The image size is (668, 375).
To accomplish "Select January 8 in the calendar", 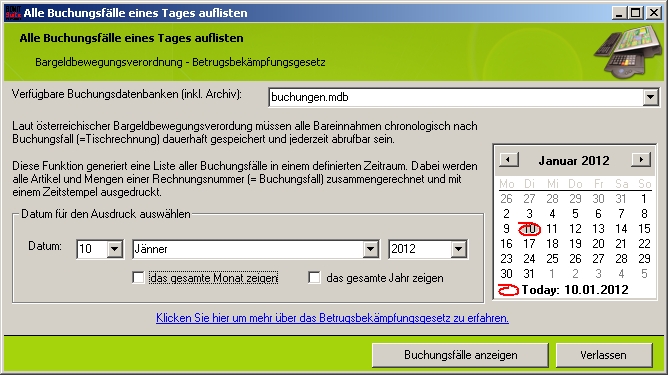I will (x=644, y=213).
